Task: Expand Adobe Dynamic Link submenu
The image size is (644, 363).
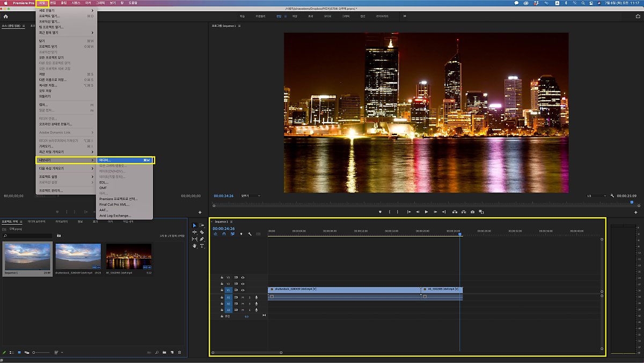Action: pyautogui.click(x=67, y=132)
